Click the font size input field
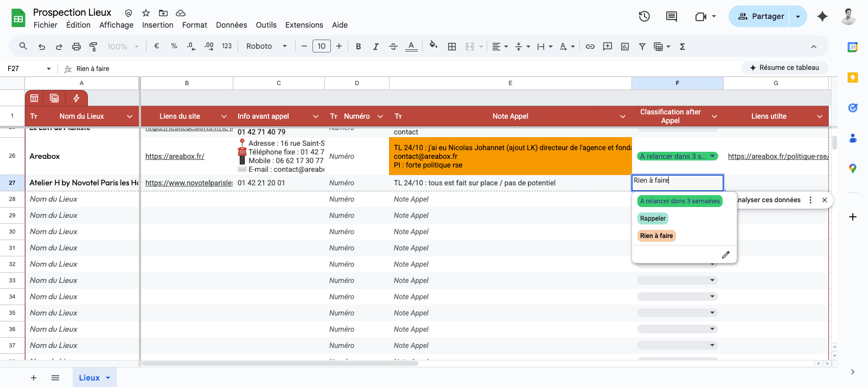This screenshot has width=868, height=387. (322, 46)
